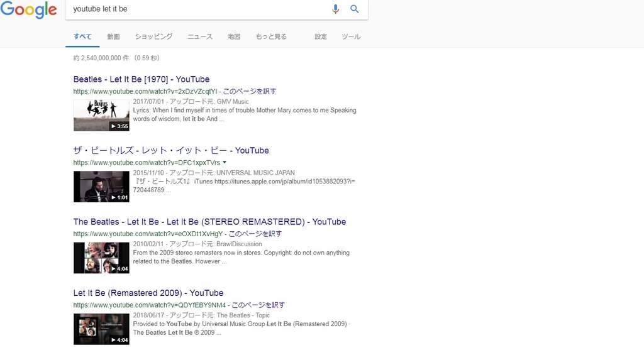The height and width of the screenshot is (360, 644).
Task: Click 'From the 2009 stereo remasters' snippet
Action: (241, 257)
